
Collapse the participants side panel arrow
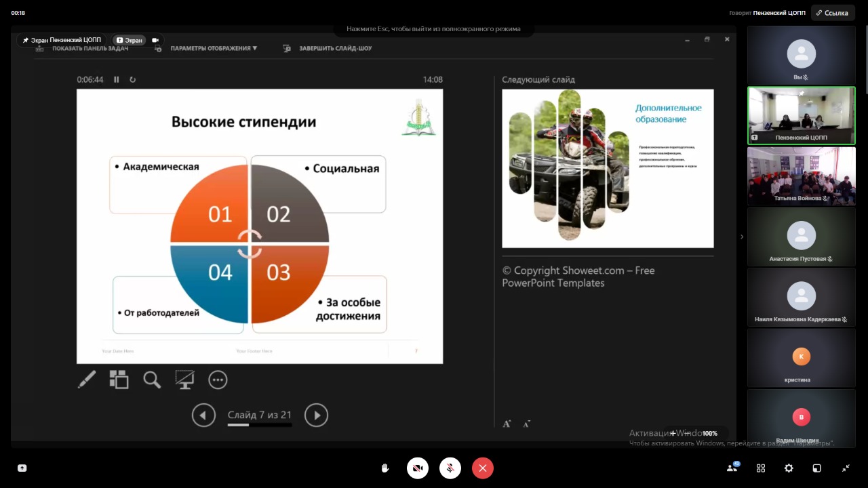(741, 237)
